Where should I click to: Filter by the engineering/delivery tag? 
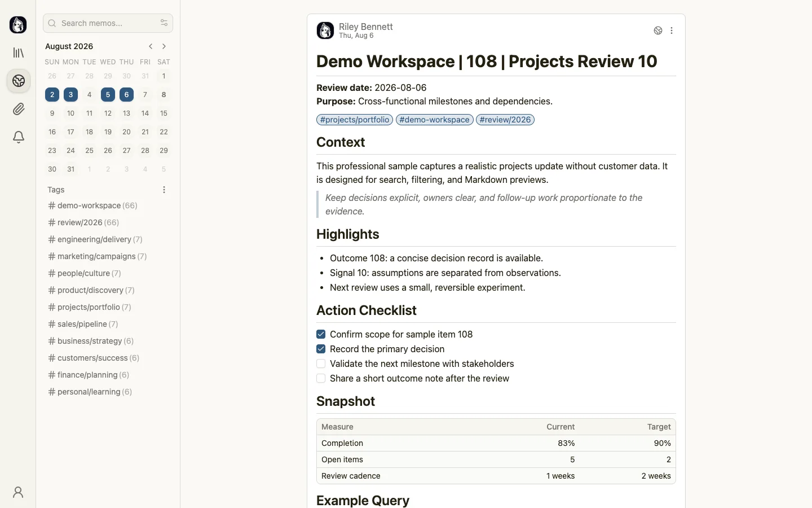[95, 239]
